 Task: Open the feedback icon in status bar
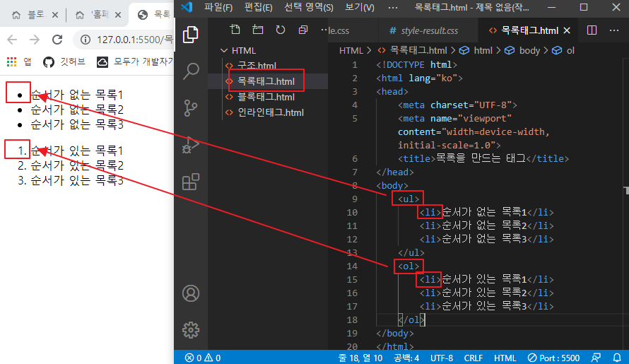(x=596, y=358)
